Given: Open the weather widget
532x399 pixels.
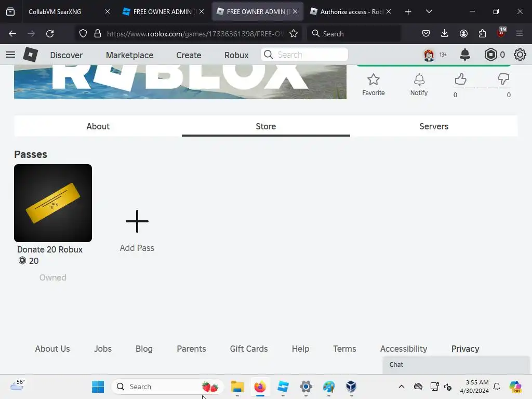Looking at the screenshot, I should coord(18,385).
